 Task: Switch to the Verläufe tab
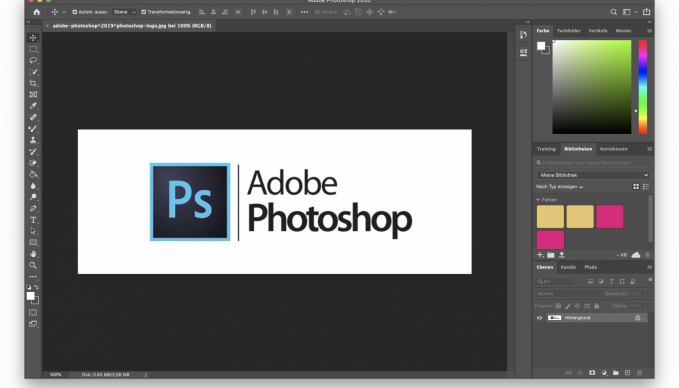pyautogui.click(x=598, y=31)
